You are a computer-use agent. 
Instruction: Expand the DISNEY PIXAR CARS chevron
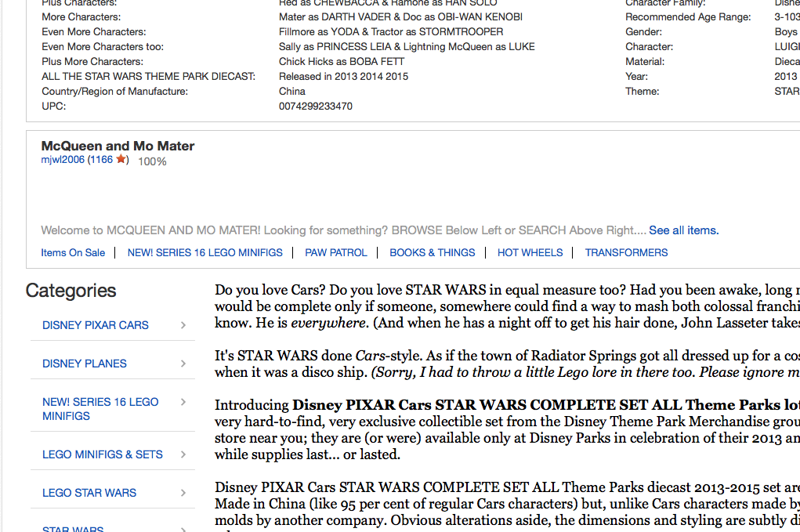[x=183, y=325]
